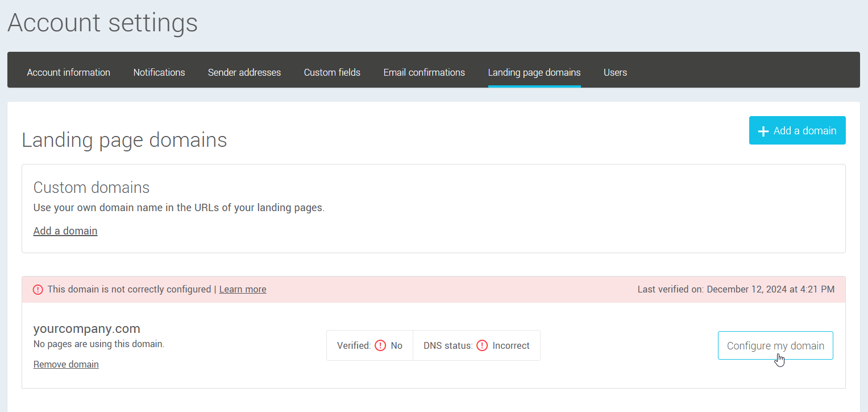The width and height of the screenshot is (868, 412).
Task: Click the Verified: No status cell
Action: point(369,345)
